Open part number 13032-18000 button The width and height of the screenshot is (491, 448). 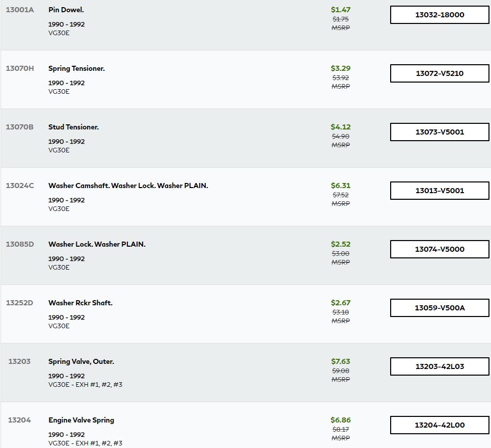point(440,15)
